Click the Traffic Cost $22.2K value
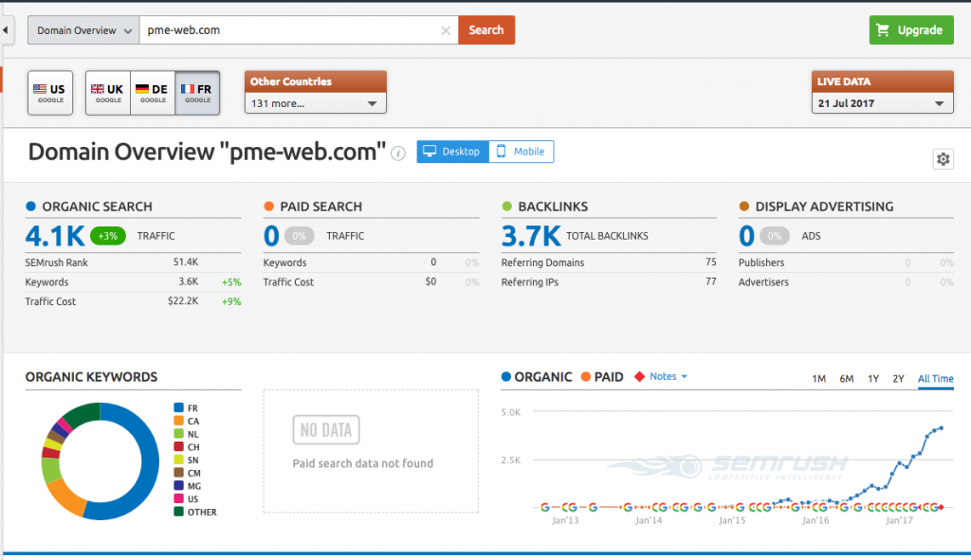 click(x=183, y=301)
